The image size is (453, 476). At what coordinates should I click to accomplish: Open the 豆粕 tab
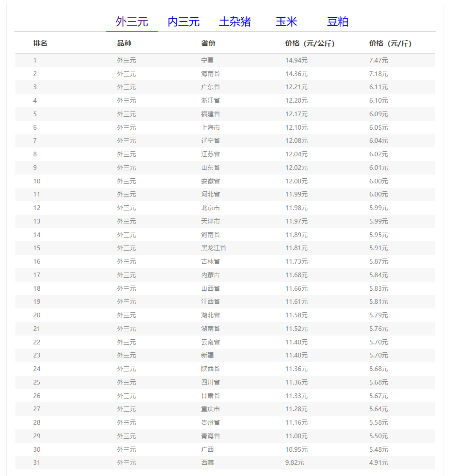click(338, 22)
